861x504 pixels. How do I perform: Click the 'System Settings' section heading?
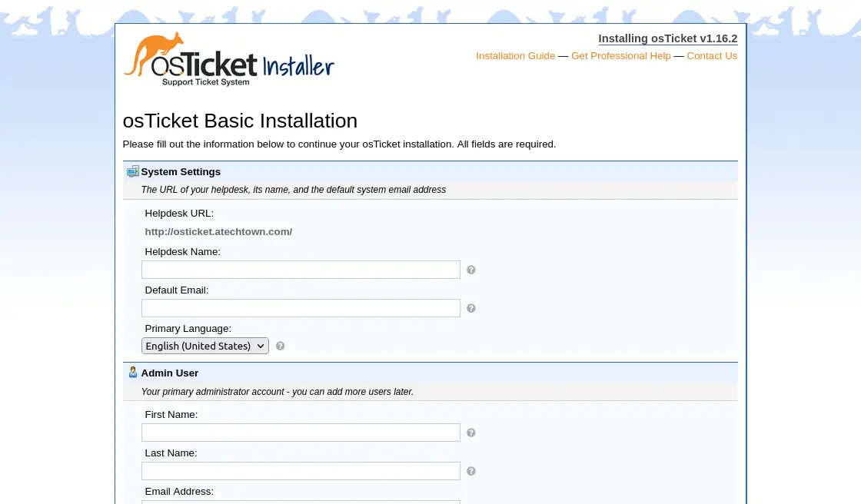181,172
